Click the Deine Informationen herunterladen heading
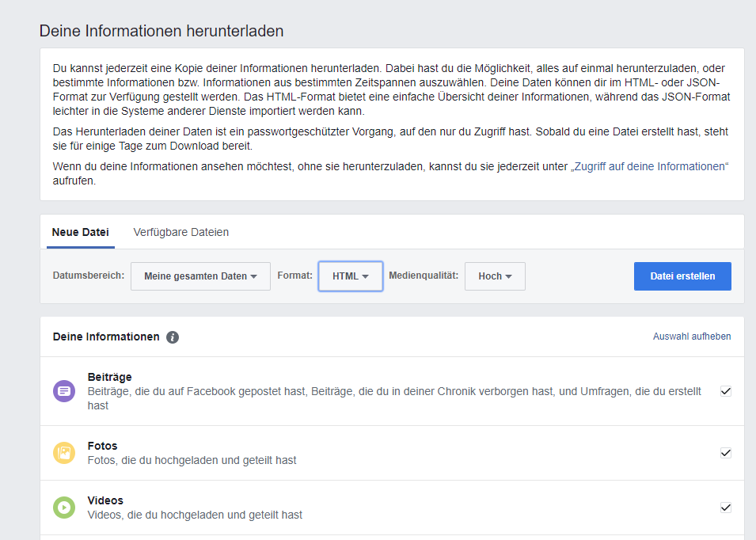Screen dimensions: 756x540 click(161, 32)
